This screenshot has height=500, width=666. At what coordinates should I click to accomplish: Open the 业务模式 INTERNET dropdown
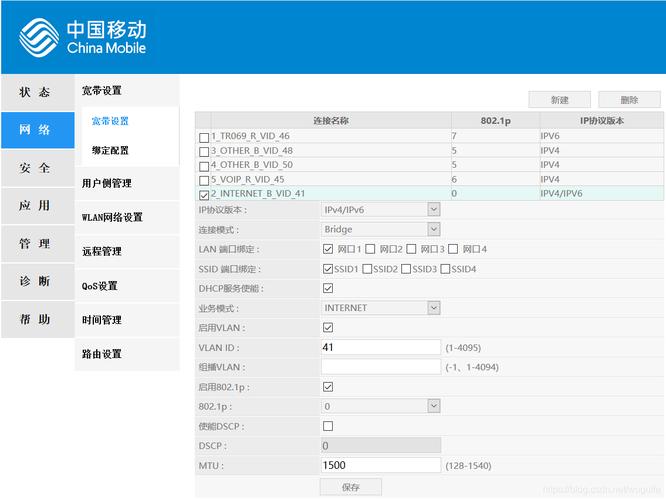381,308
